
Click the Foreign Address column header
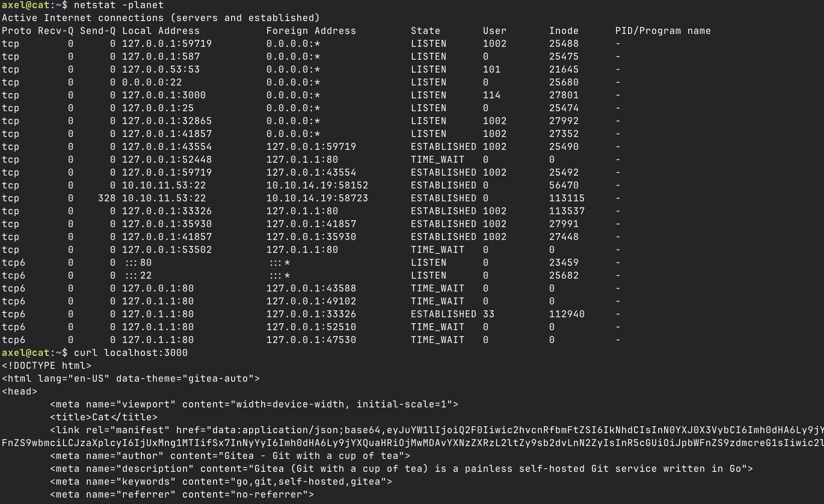pyautogui.click(x=311, y=31)
